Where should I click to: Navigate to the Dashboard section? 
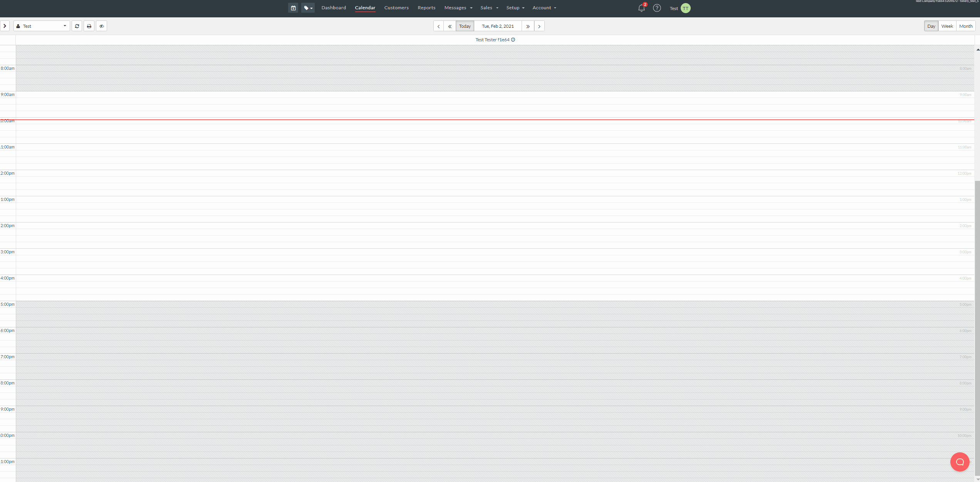click(x=334, y=7)
